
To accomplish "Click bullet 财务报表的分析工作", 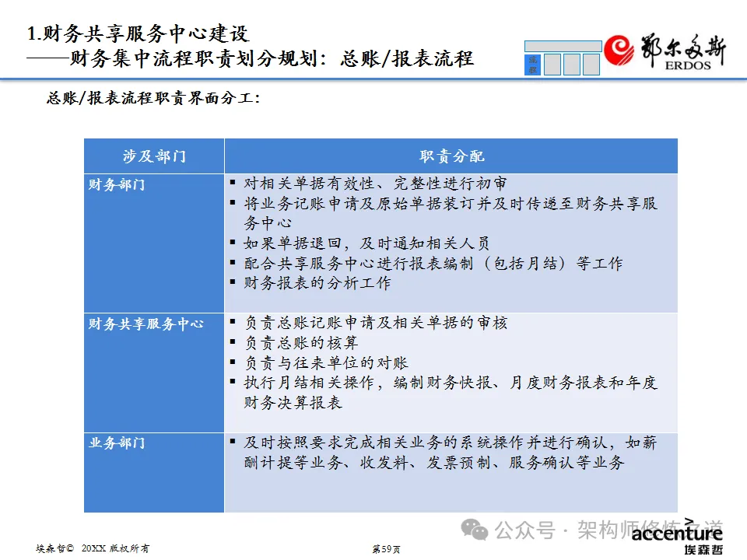I will (x=317, y=283).
